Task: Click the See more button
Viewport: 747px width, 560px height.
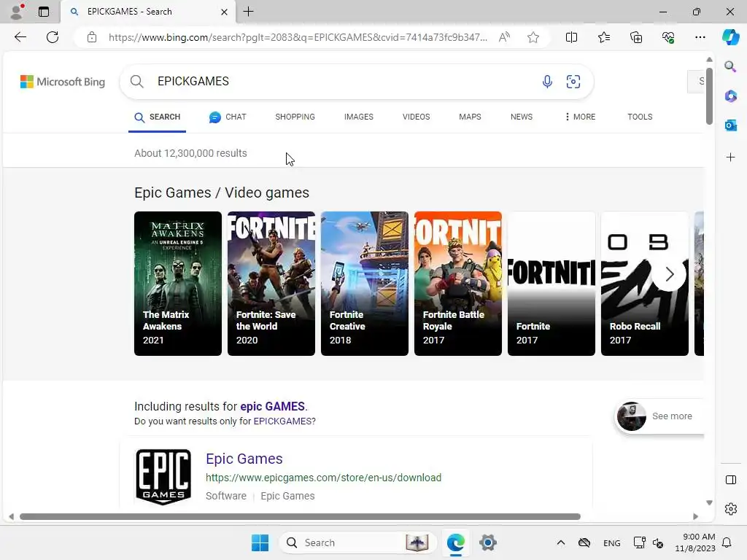Action: [659, 416]
